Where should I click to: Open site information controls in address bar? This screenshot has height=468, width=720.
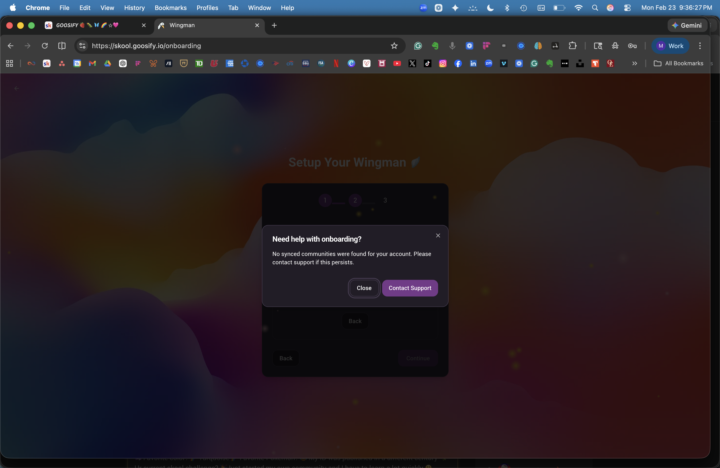tap(82, 45)
